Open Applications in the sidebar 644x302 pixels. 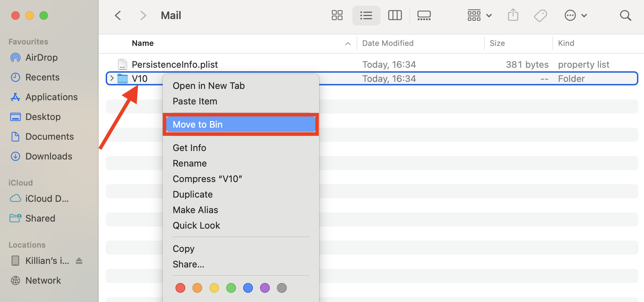point(51,97)
